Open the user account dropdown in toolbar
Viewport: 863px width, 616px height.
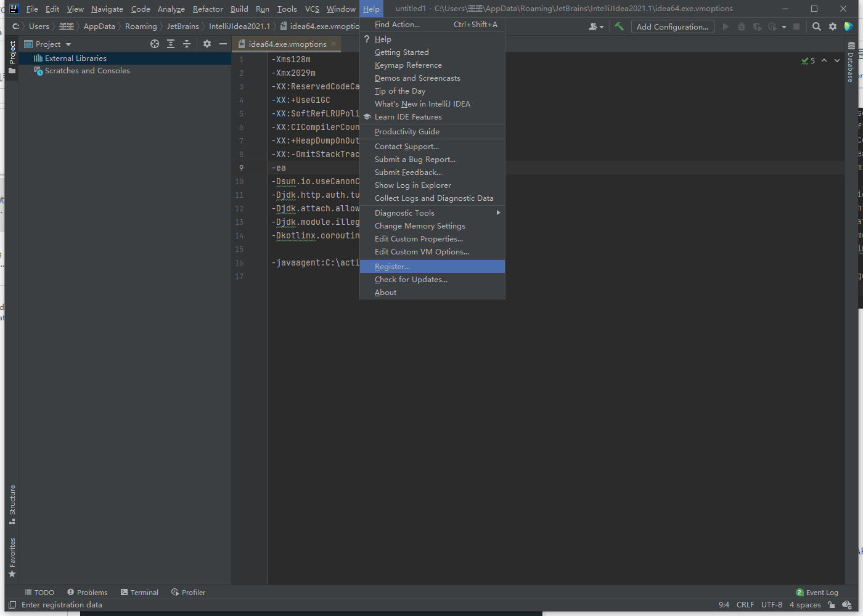tap(595, 26)
